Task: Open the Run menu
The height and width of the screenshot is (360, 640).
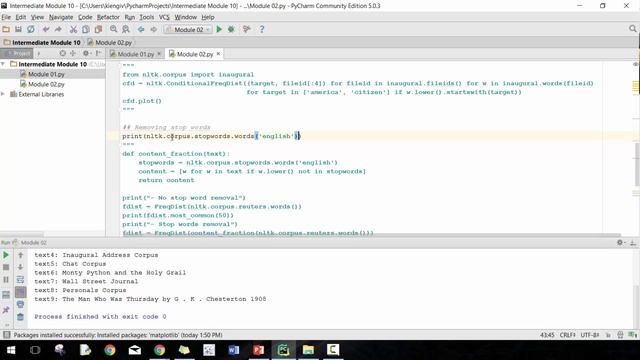Action: coord(130,17)
